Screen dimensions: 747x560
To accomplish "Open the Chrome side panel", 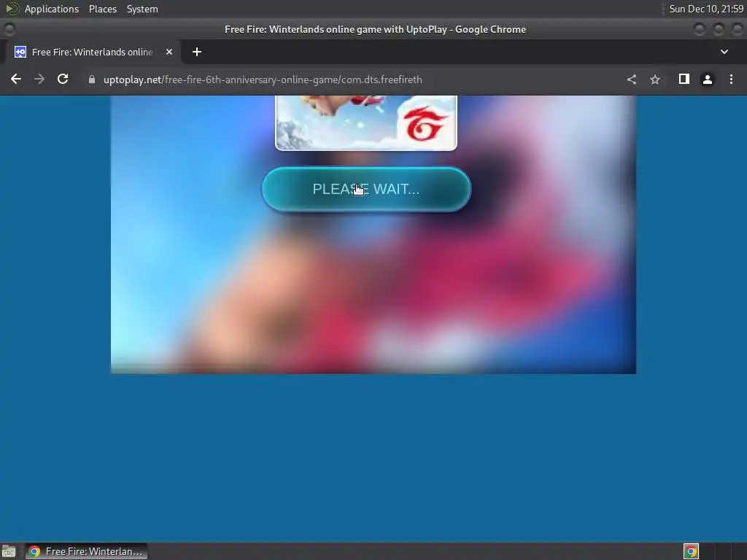I will [x=684, y=79].
